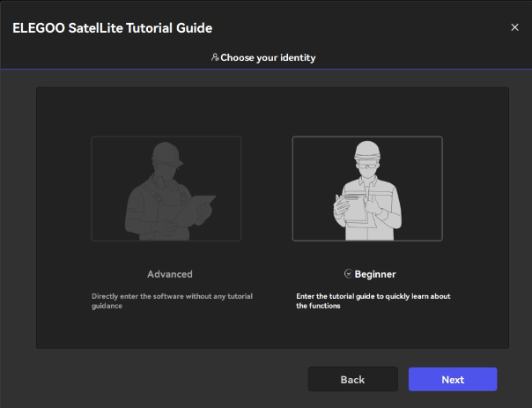
Task: Click the blue progress line under the header
Action: pos(266,69)
